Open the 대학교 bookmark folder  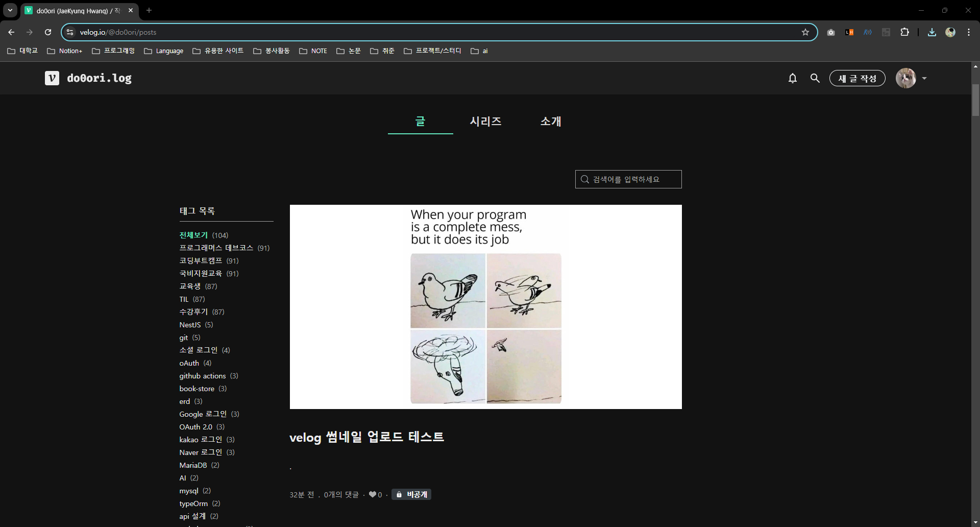coord(22,51)
